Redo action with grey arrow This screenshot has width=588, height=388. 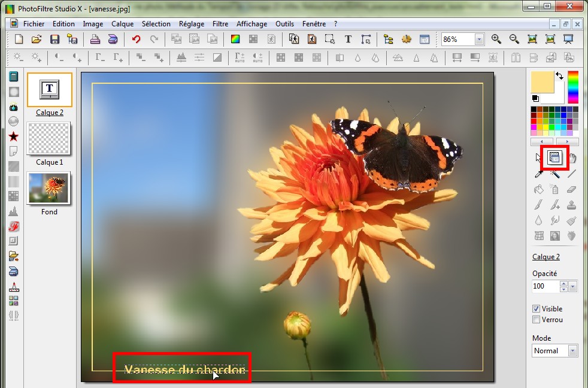(x=154, y=39)
